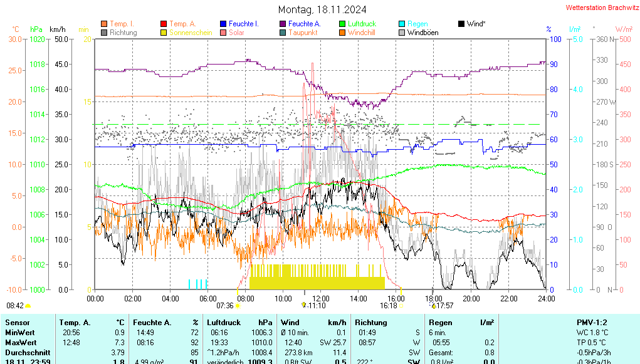The width and height of the screenshot is (640, 364).
Task: Click the orange Temp. I. legend swatch
Action: pyautogui.click(x=104, y=24)
